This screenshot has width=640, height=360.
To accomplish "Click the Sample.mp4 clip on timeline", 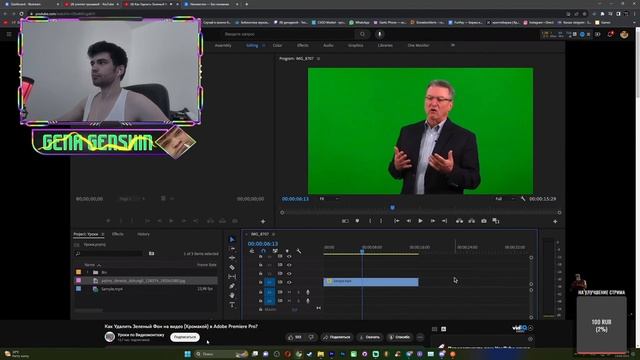I will (x=371, y=282).
